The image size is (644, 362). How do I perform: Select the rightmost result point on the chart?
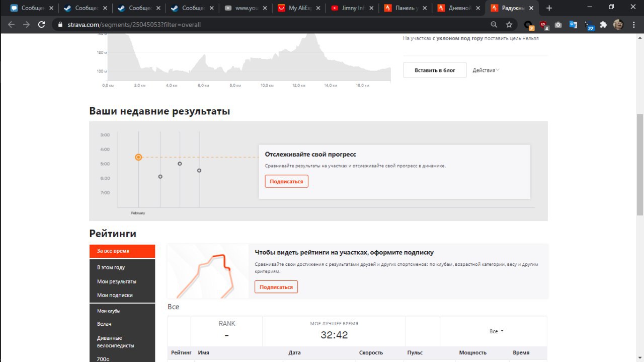pyautogui.click(x=199, y=171)
